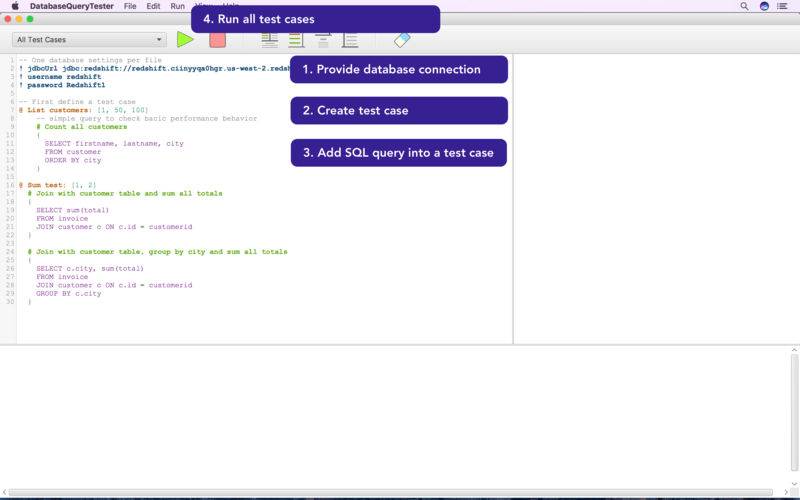Viewport: 800px width, 500px height.
Task: Click the 'Sum test' test case header
Action: pos(58,185)
